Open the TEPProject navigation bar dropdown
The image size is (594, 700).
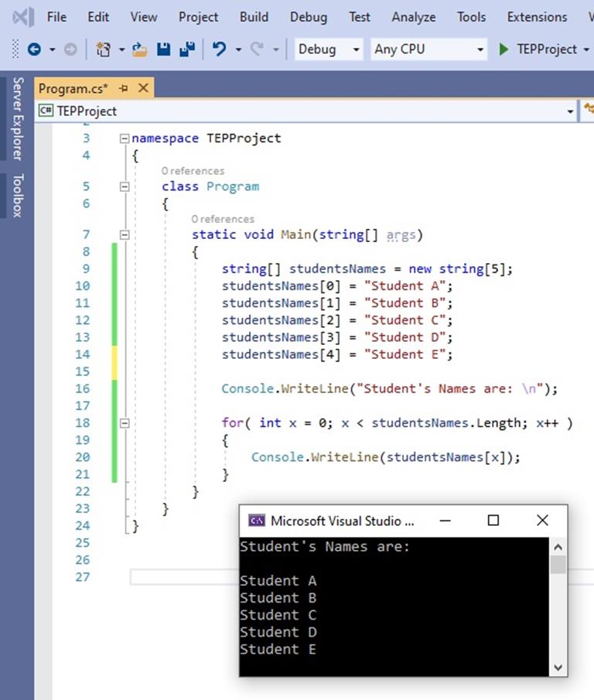pos(570,111)
